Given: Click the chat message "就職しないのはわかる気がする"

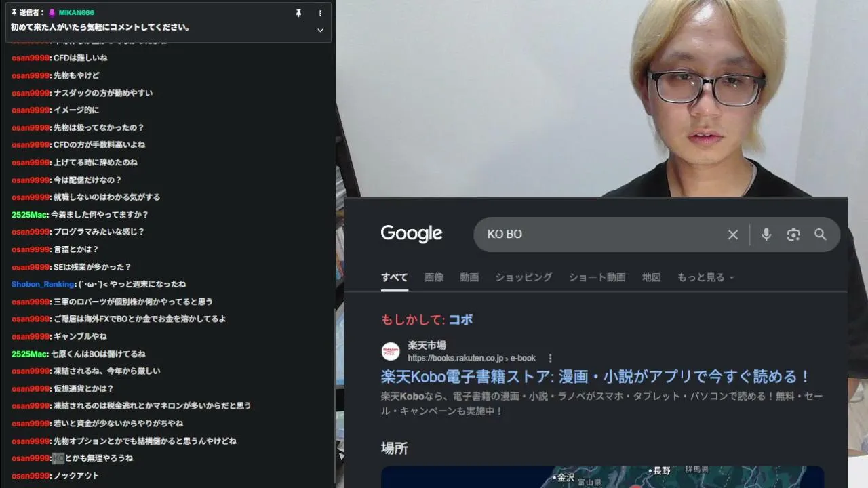Looking at the screenshot, I should tap(107, 197).
